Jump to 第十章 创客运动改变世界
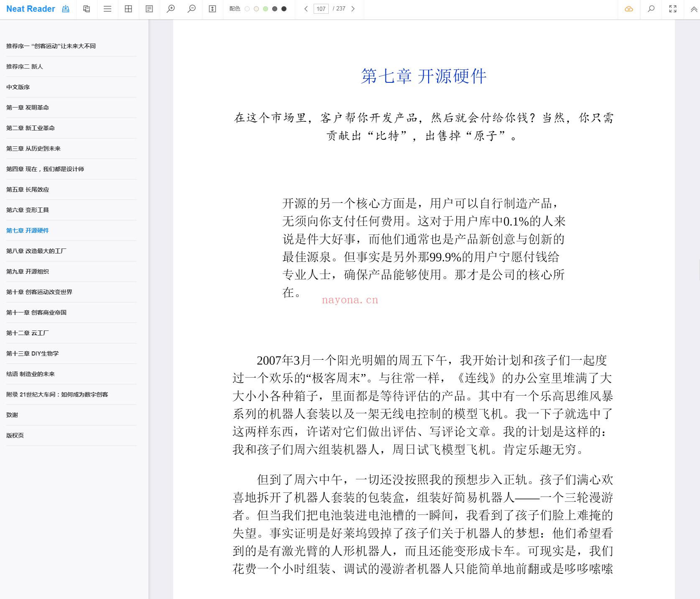 [x=39, y=292]
